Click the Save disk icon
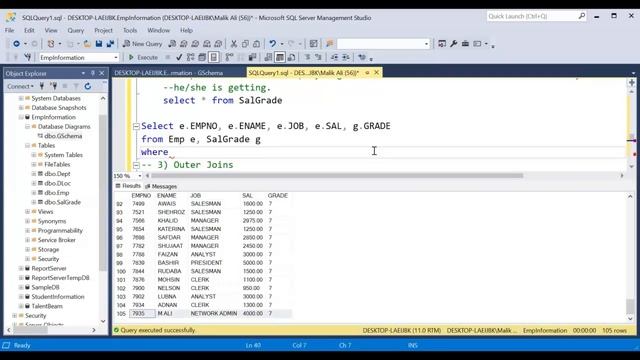This screenshot has height=360, width=640. (x=99, y=44)
